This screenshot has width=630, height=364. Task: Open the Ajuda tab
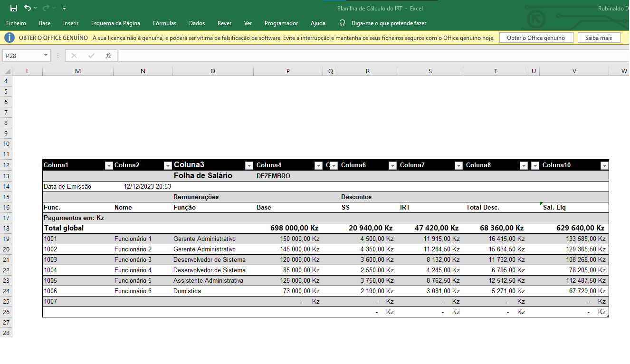318,23
